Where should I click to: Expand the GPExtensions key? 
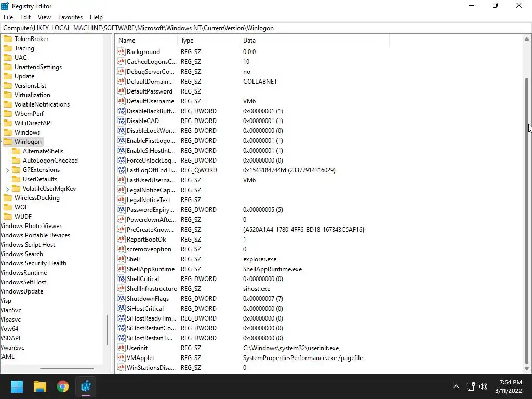pyautogui.click(x=7, y=170)
